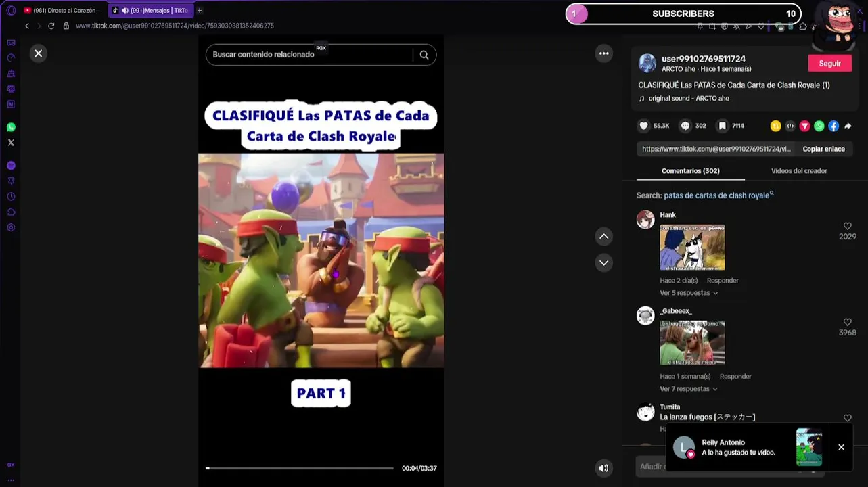Mute the TikTok tab audio indicator
The width and height of the screenshot is (868, 487).
point(124,10)
